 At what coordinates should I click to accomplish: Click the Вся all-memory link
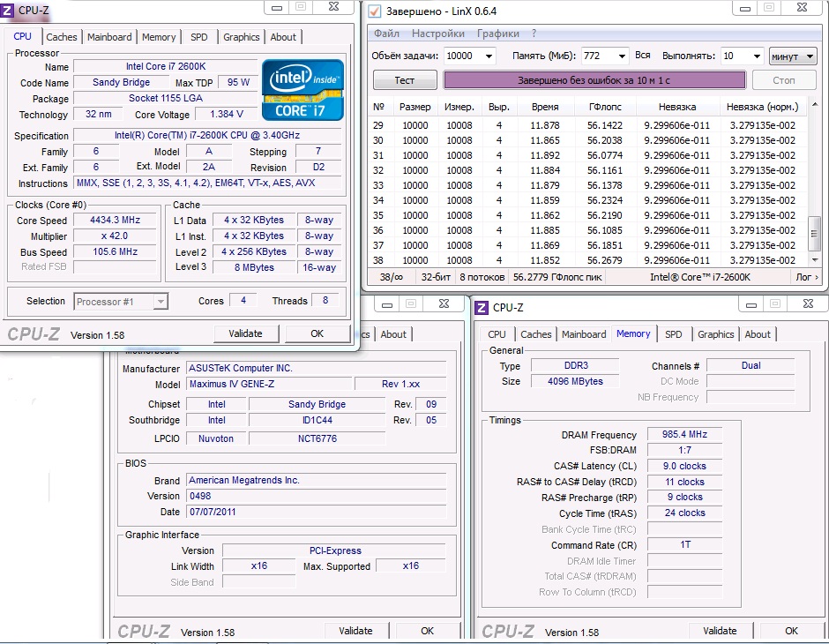[643, 56]
